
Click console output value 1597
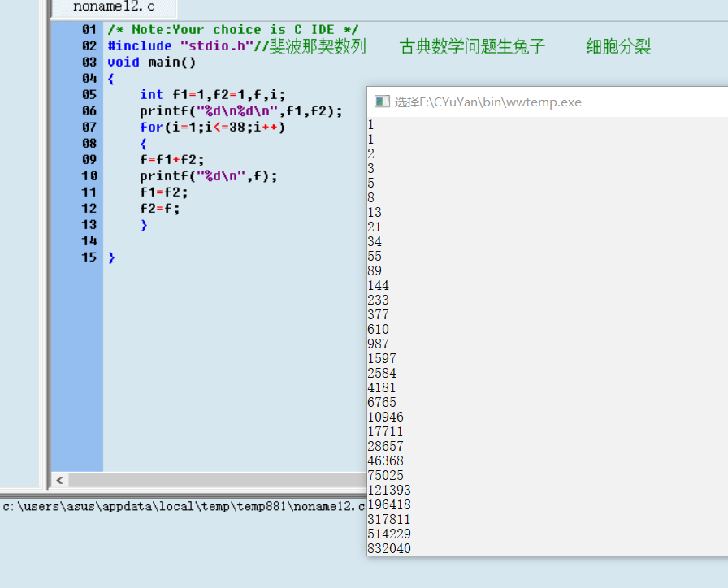(382, 358)
